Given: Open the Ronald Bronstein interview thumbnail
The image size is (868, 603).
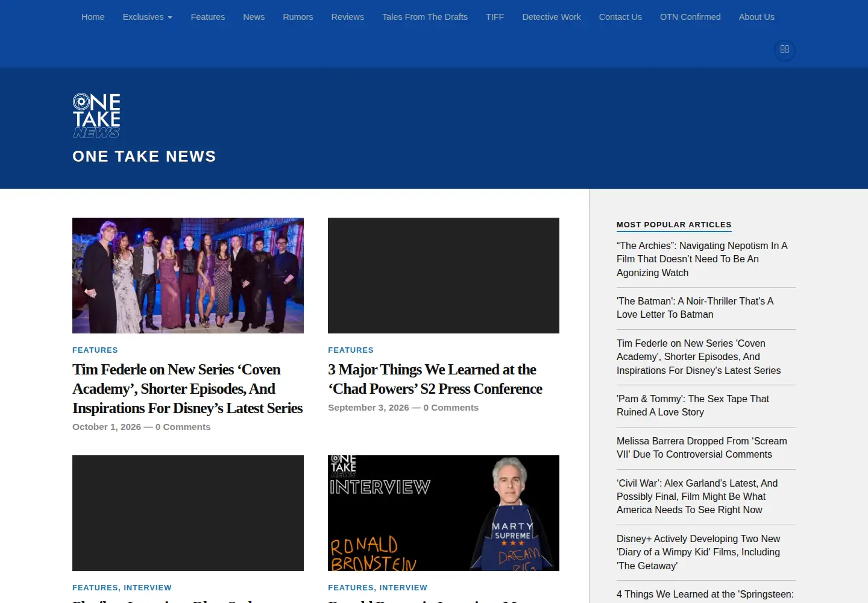Looking at the screenshot, I should click(444, 513).
